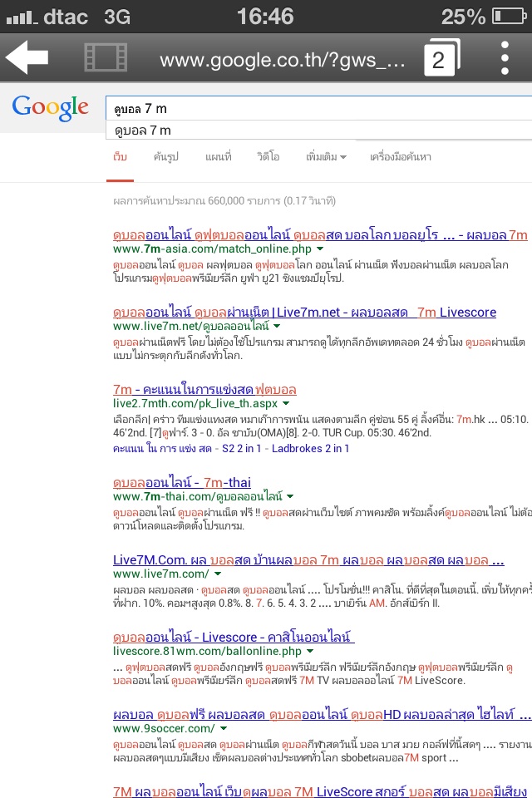This screenshot has width=532, height=798.
Task: Switch to the วิดีโอ tab
Action: (x=268, y=157)
